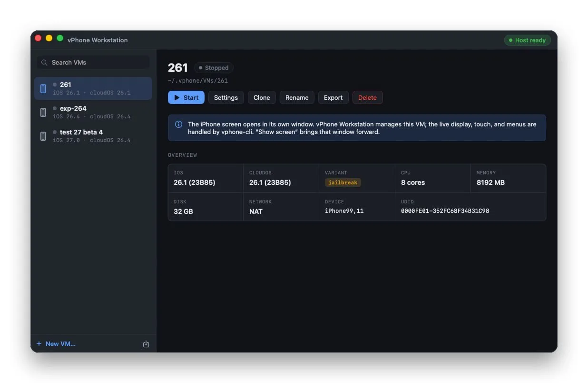Start the 261 virtual machine
This screenshot has height=383, width=588.
[x=186, y=97]
